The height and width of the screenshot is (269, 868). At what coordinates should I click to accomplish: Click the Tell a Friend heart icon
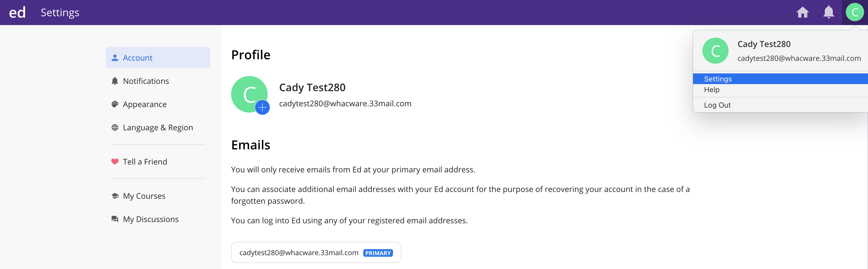point(115,162)
